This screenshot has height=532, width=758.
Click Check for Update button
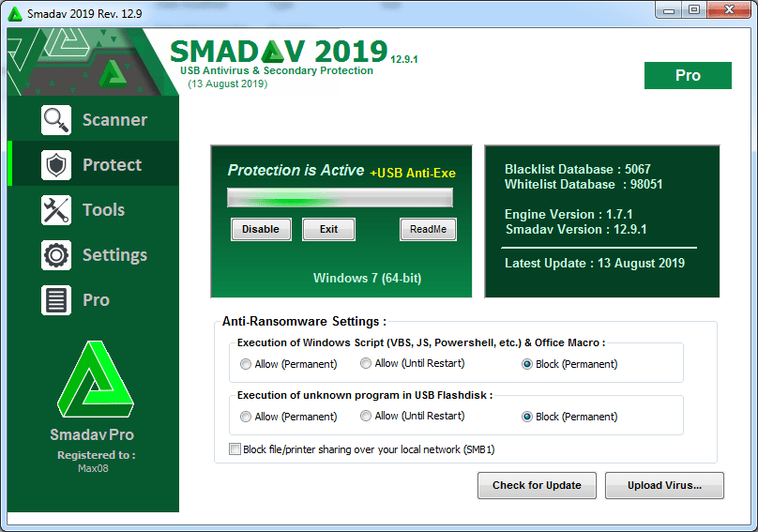[x=538, y=485]
